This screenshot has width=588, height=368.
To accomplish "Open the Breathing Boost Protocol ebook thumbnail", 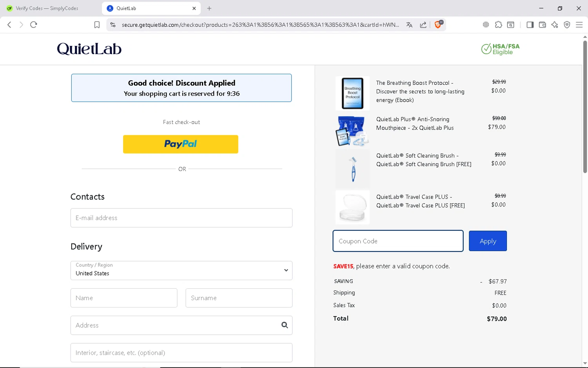I will coord(352,93).
